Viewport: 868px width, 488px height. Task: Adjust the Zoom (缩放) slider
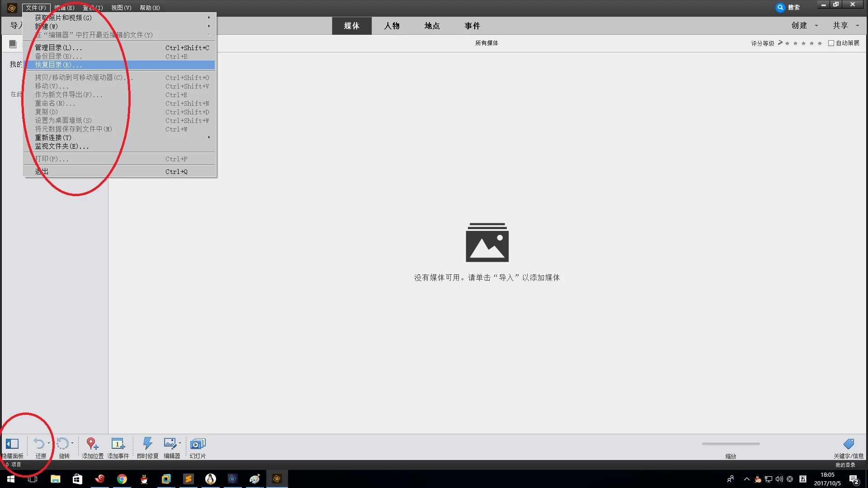point(731,444)
